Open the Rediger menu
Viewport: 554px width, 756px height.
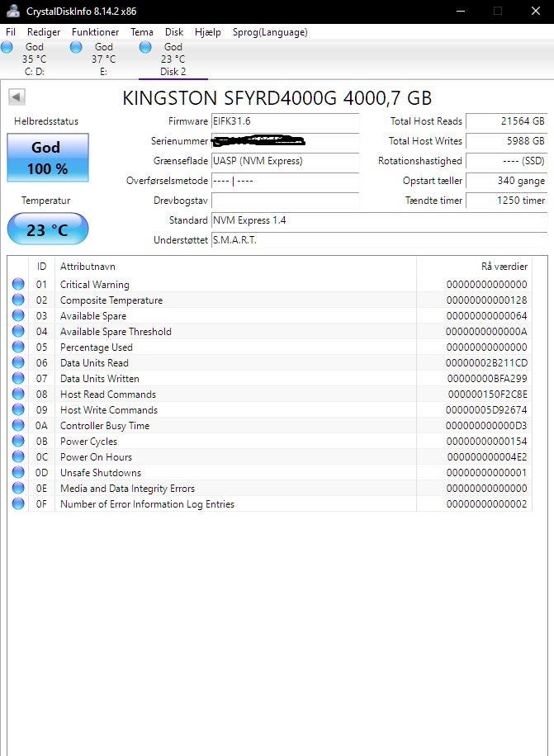coord(44,32)
